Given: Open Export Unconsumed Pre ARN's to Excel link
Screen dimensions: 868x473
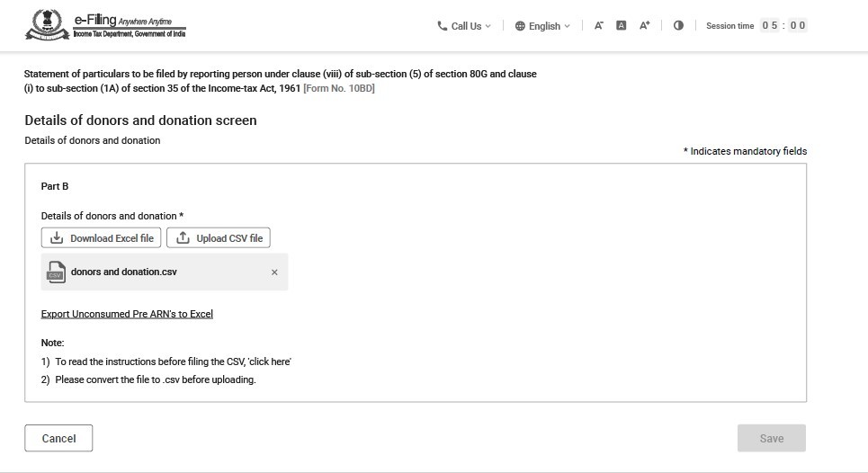Looking at the screenshot, I should point(127,314).
